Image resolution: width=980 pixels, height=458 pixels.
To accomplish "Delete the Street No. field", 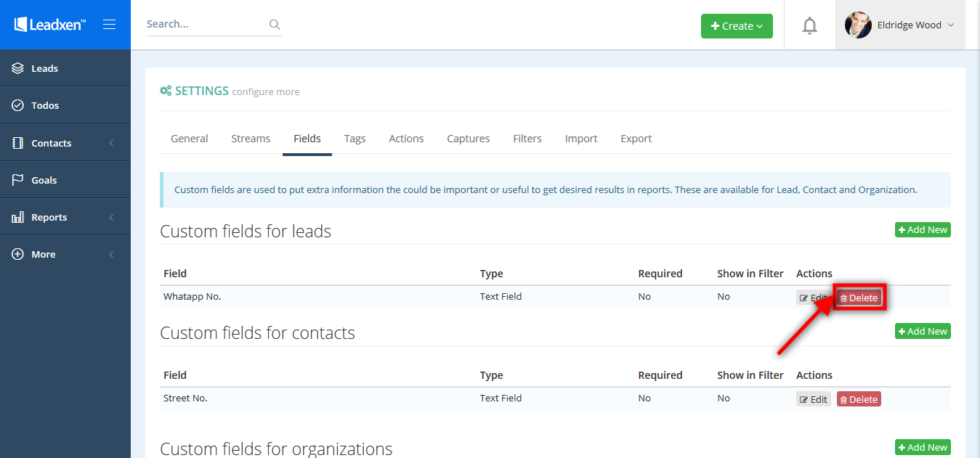I will click(859, 399).
